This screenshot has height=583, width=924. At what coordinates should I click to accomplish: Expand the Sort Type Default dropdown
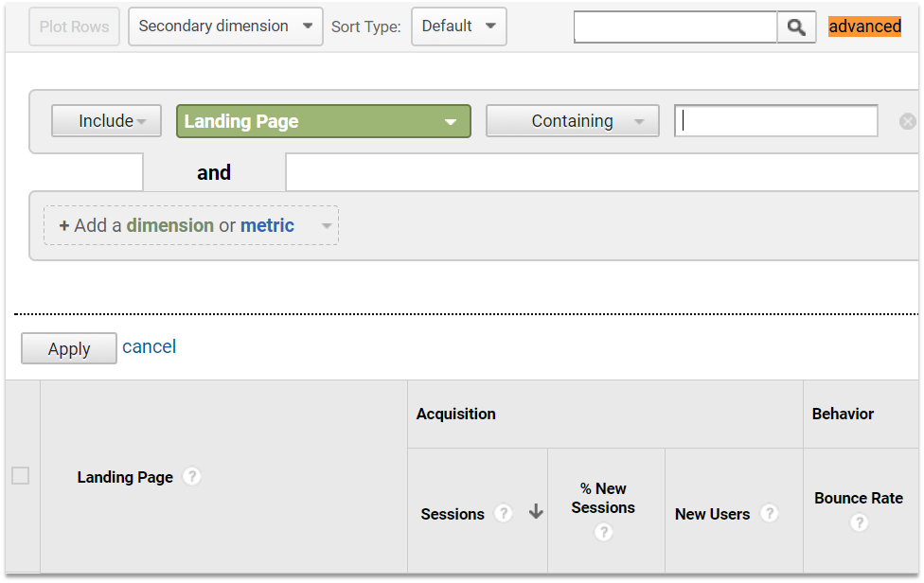(459, 26)
